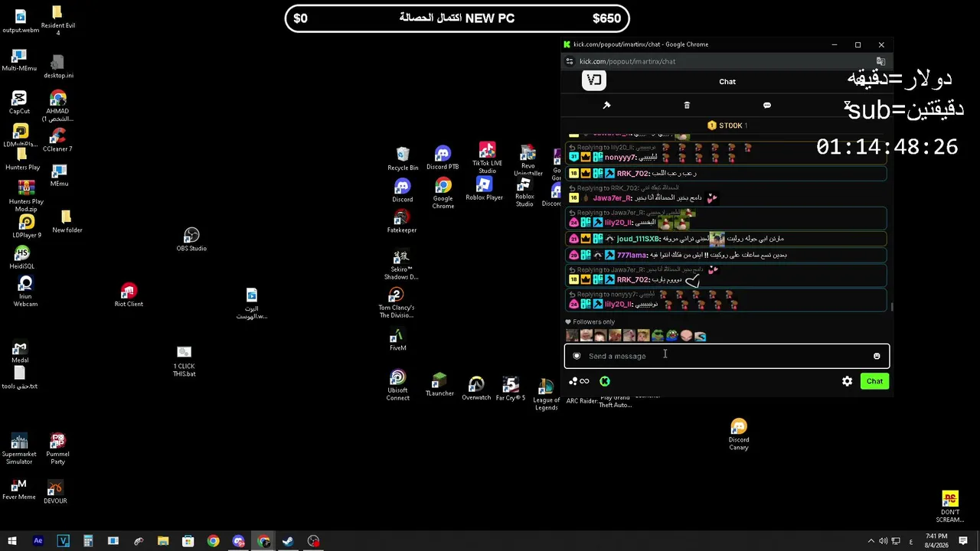The height and width of the screenshot is (551, 980).
Task: Select the TLauncher desktop icon
Action: tap(439, 385)
